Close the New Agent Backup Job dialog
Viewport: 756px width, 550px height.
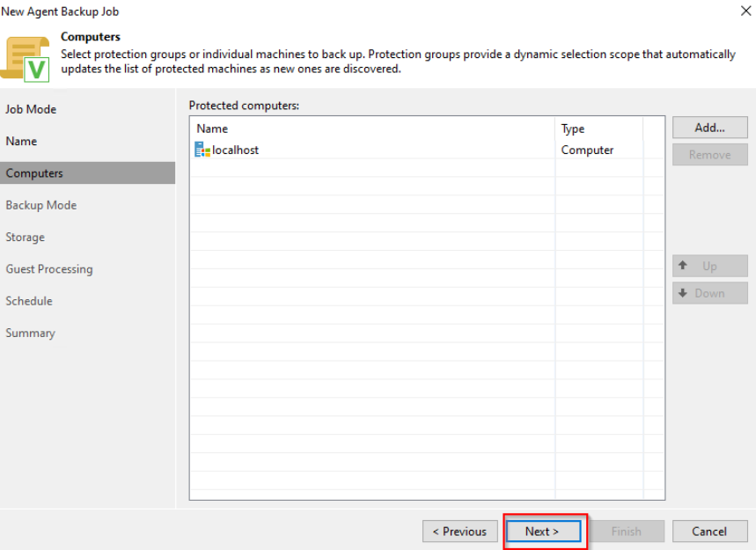[747, 11]
